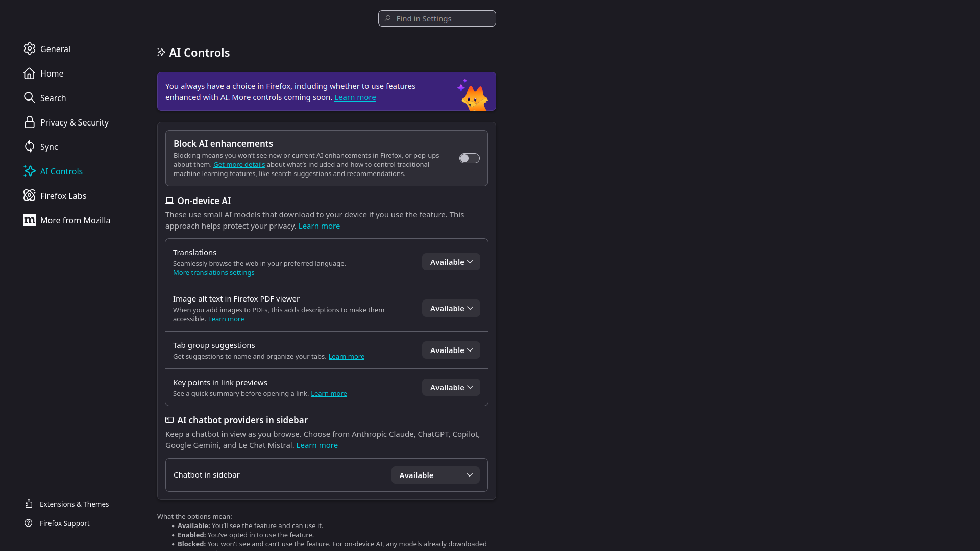Switch to the Privacy & Security section
This screenshot has height=551, width=980.
click(74, 122)
